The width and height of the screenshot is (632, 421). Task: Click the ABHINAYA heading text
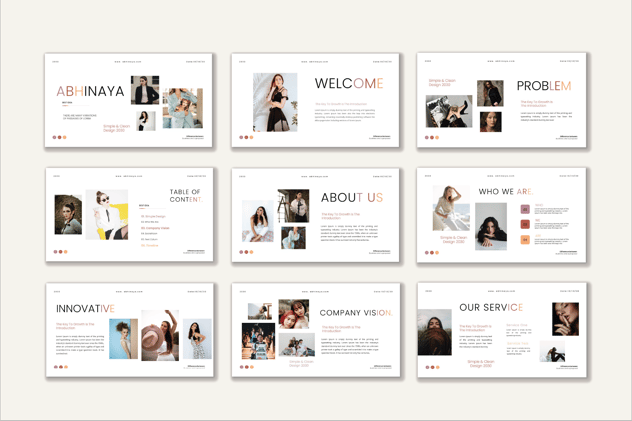(90, 91)
